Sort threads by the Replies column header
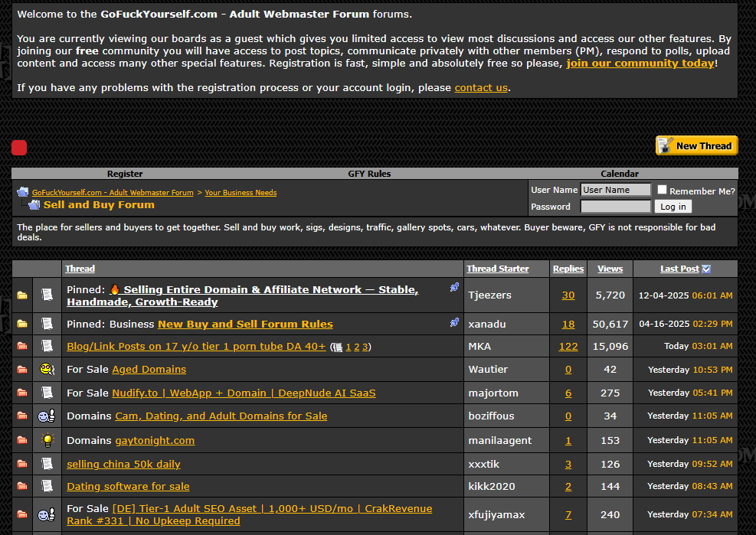756x535 pixels. pyautogui.click(x=568, y=269)
